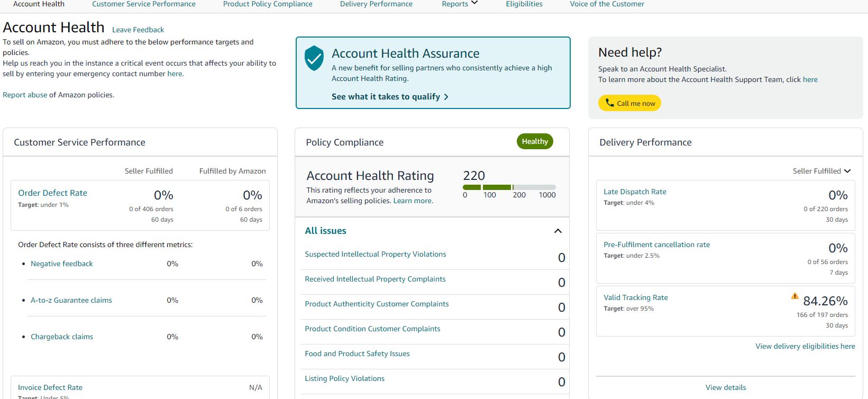Click the Account Health Assurance heading
This screenshot has width=868, height=399.
pyautogui.click(x=406, y=53)
